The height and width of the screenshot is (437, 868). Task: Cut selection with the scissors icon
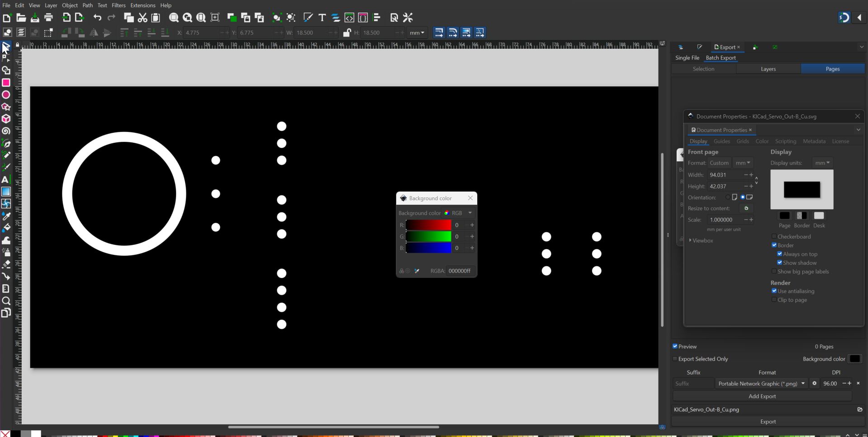142,18
